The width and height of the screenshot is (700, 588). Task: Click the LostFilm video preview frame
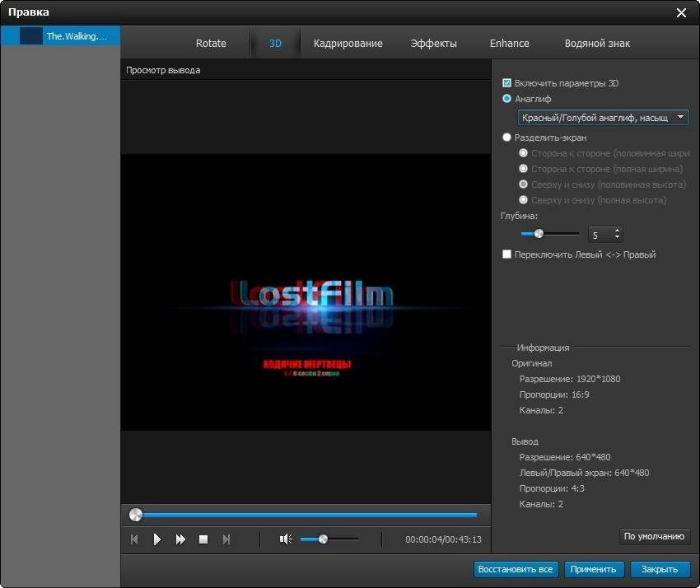coord(306,292)
